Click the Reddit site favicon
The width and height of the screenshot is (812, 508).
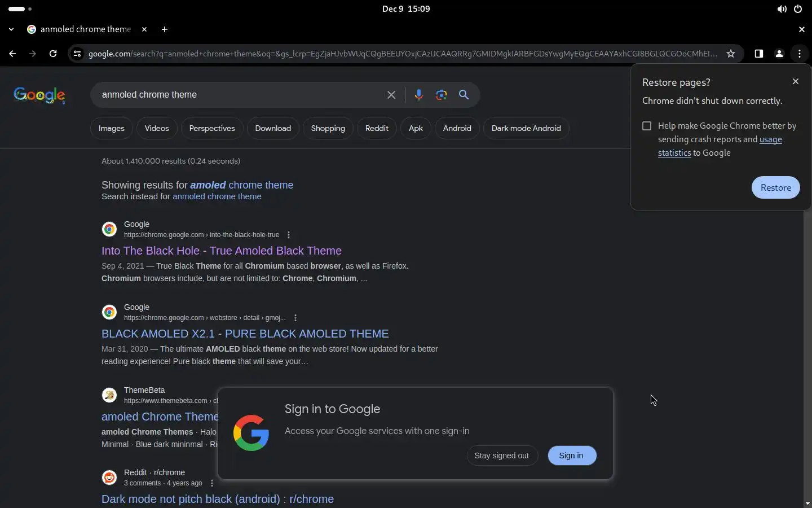109,478
